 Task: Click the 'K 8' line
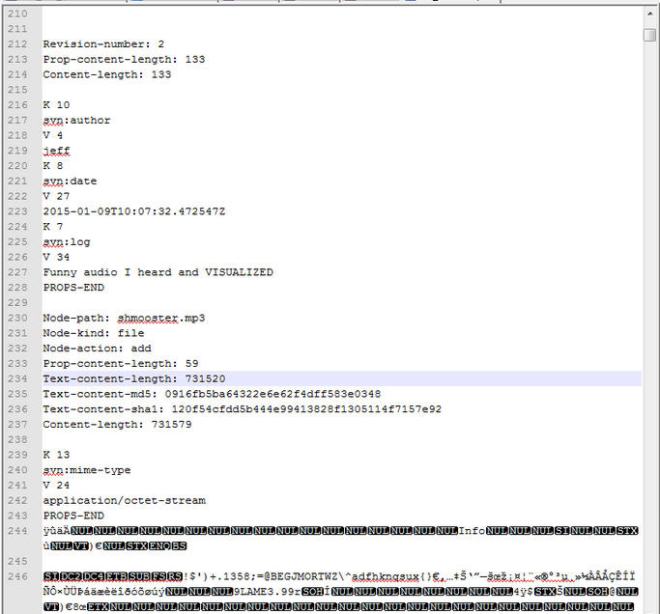click(53, 166)
